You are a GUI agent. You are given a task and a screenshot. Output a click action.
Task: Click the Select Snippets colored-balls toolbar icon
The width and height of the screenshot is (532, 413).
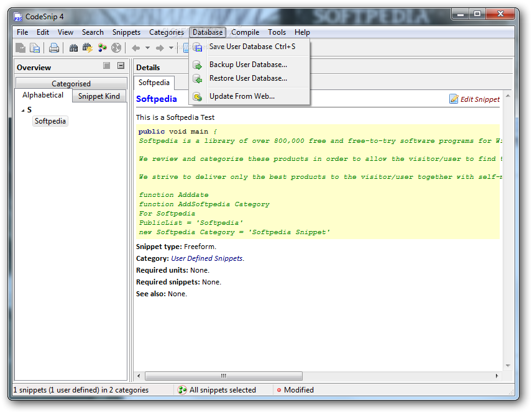[102, 48]
